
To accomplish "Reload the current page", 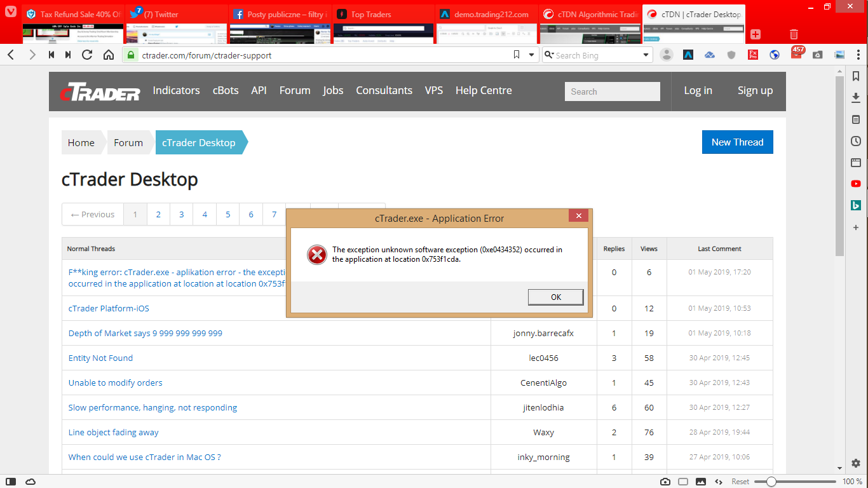I will [x=88, y=55].
